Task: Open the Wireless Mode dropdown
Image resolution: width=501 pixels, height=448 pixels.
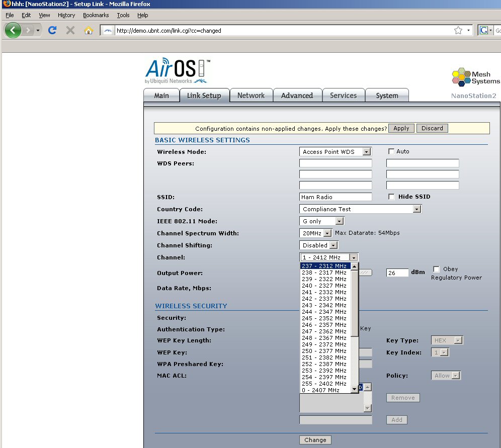Action: [335, 152]
